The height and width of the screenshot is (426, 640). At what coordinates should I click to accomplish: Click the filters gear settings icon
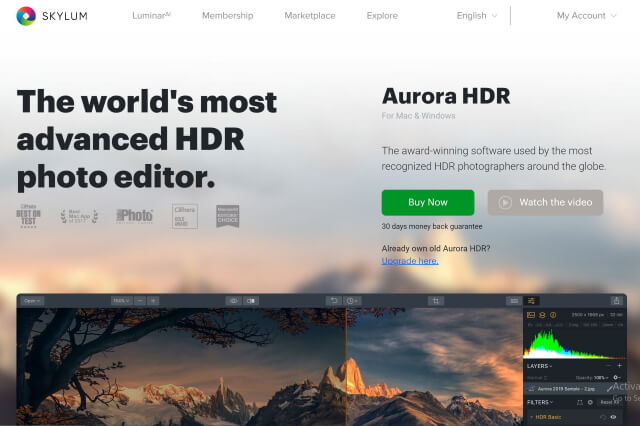590,402
